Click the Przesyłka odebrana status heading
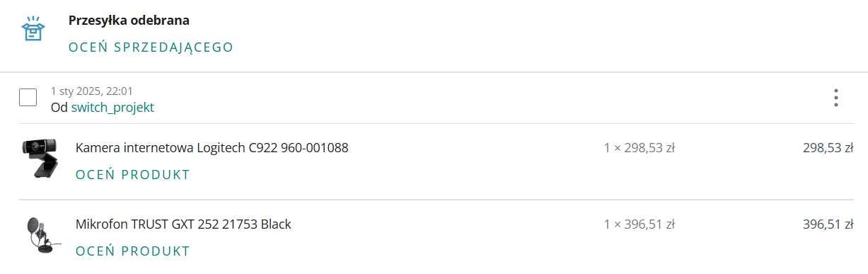This screenshot has height=274, width=868. [129, 21]
